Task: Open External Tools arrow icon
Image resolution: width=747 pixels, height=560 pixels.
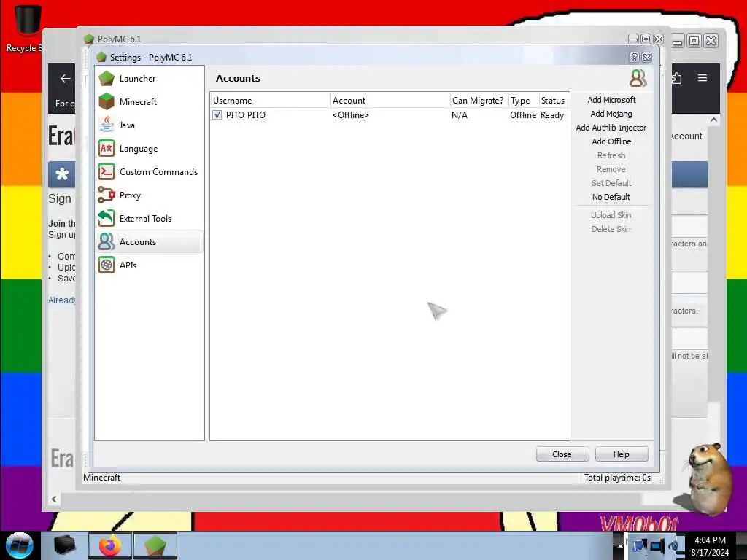Action: (x=107, y=219)
